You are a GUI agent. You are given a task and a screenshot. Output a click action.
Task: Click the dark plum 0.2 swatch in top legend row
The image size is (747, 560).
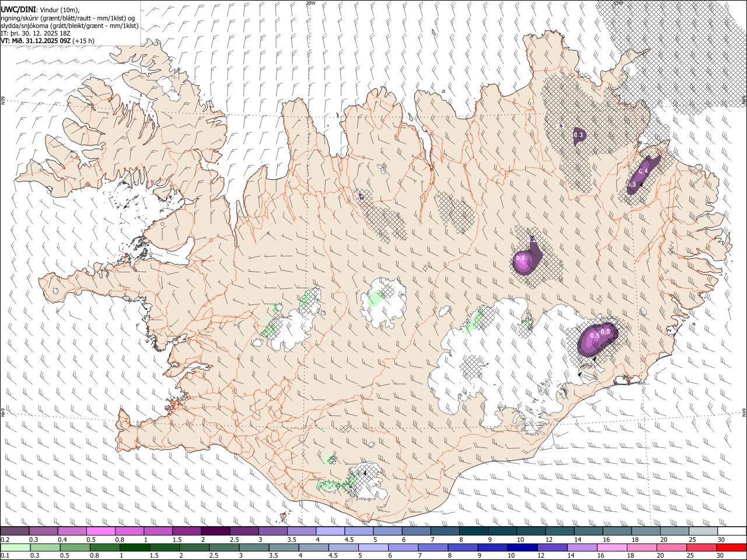15,531
